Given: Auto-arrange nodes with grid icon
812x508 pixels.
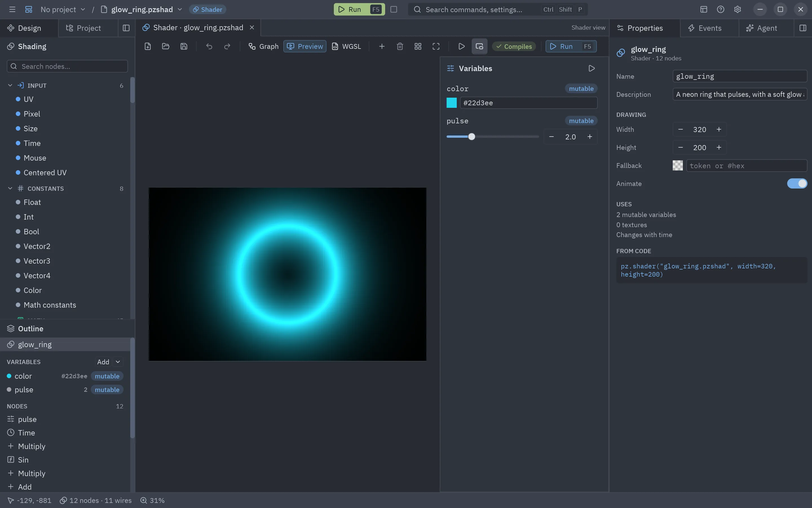Looking at the screenshot, I should 418,46.
